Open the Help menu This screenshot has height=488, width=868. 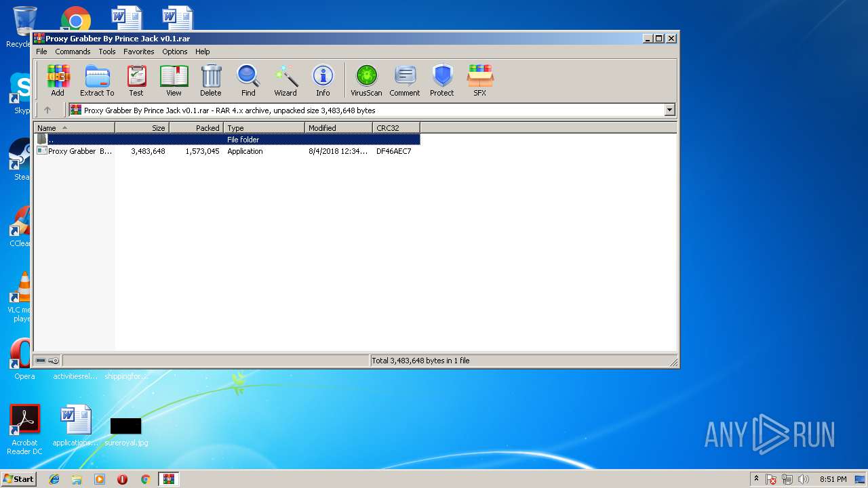[x=203, y=52]
